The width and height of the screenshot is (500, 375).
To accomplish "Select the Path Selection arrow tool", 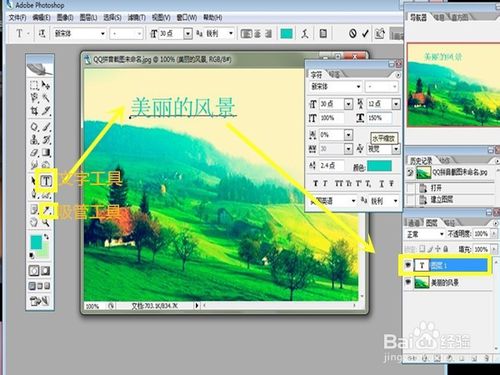I will coord(34,181).
